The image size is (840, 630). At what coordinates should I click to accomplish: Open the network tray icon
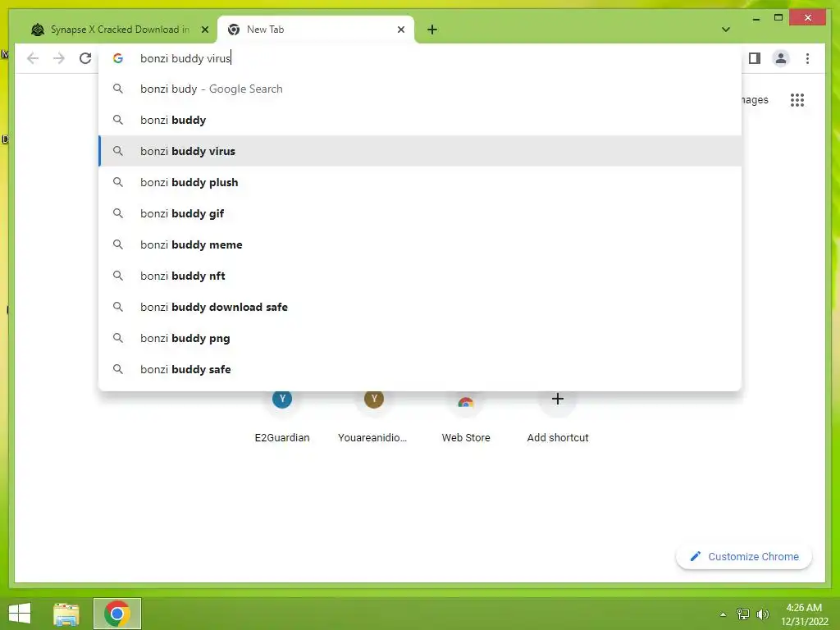[x=743, y=614]
